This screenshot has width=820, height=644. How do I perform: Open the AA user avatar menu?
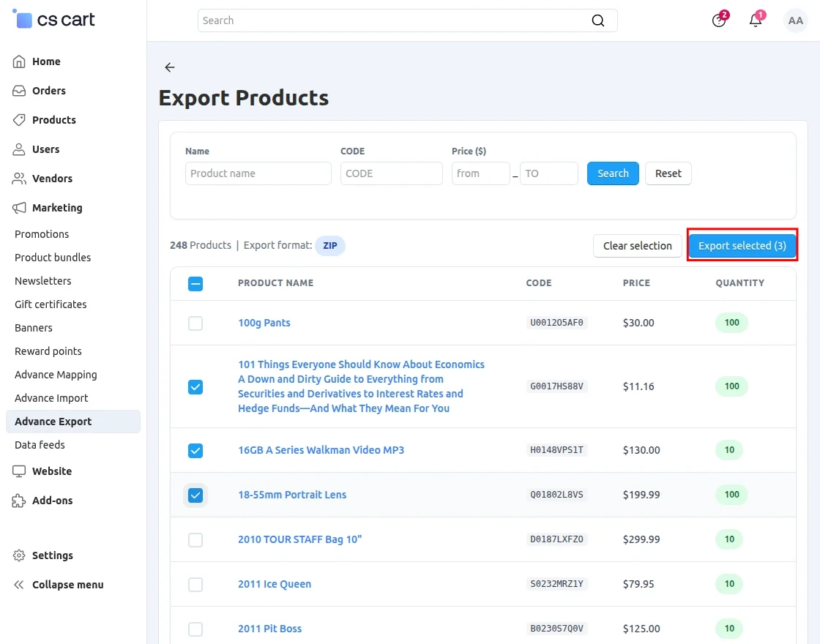coord(795,20)
